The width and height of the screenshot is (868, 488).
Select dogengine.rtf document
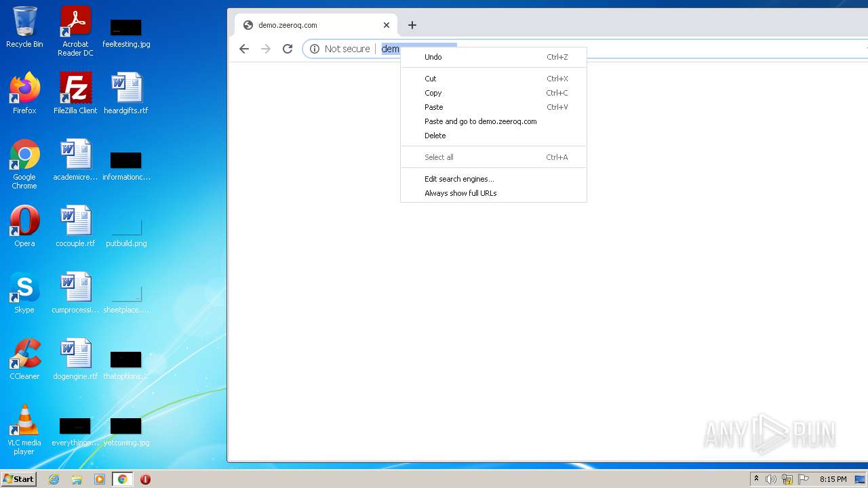click(75, 359)
